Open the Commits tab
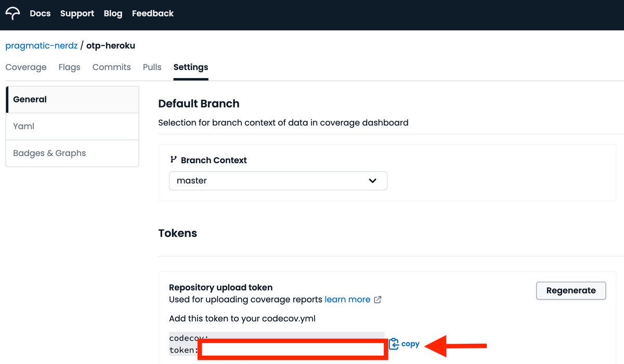The image size is (624, 364). (x=111, y=67)
